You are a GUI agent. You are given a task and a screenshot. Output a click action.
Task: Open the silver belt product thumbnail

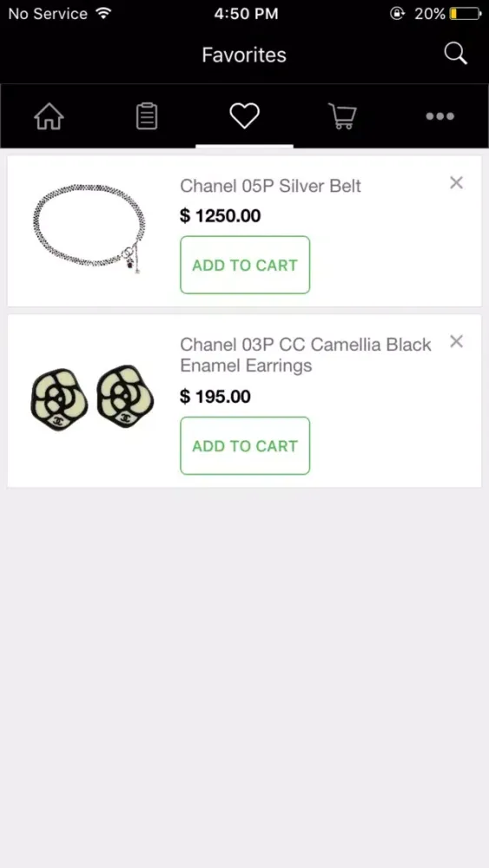coord(89,229)
